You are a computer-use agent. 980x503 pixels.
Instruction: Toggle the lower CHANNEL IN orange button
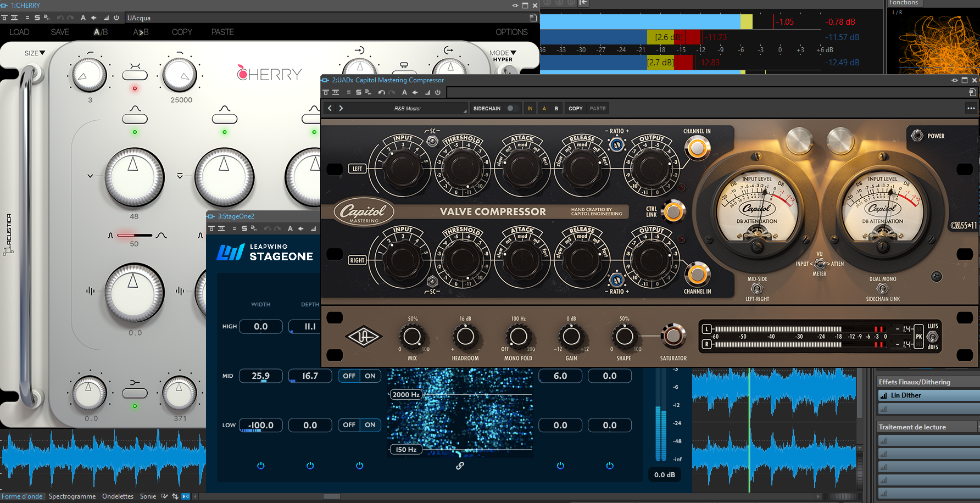click(x=697, y=274)
